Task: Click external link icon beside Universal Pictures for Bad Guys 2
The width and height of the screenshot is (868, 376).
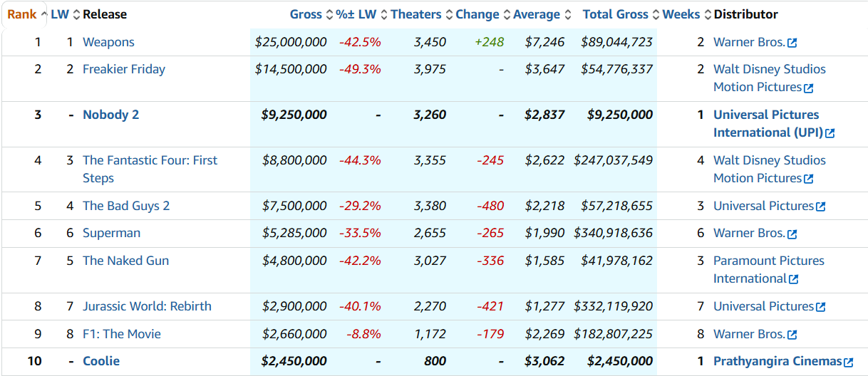Action: pos(820,207)
